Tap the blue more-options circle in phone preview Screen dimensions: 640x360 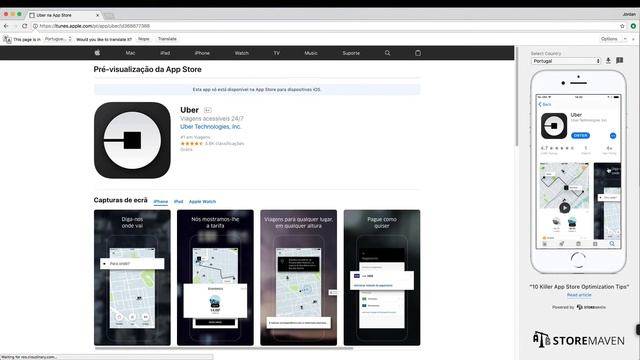pyautogui.click(x=613, y=136)
